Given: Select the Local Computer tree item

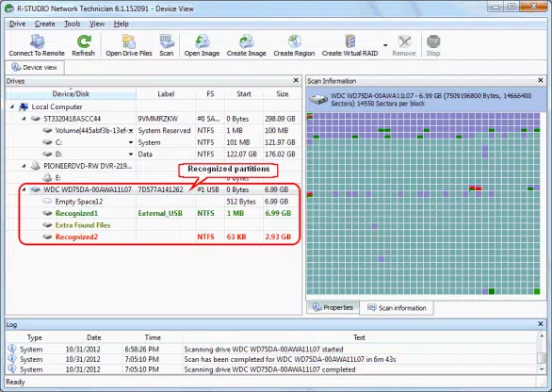Looking at the screenshot, I should tap(57, 106).
